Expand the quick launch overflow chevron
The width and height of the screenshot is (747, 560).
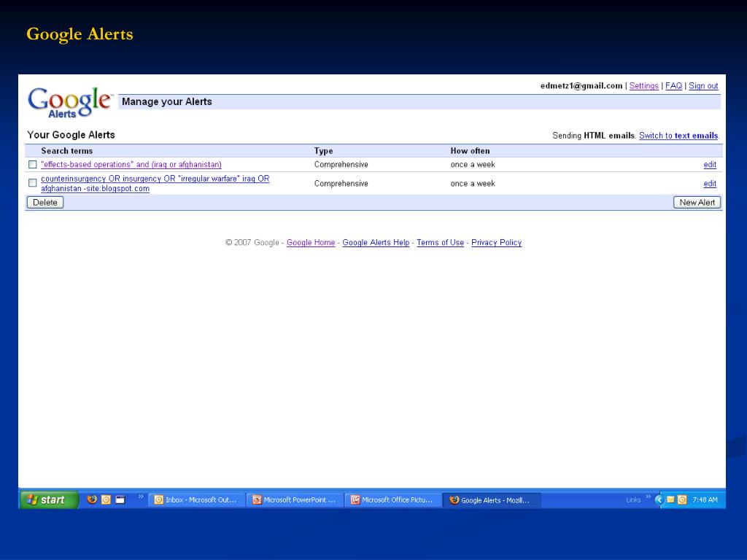tap(141, 497)
